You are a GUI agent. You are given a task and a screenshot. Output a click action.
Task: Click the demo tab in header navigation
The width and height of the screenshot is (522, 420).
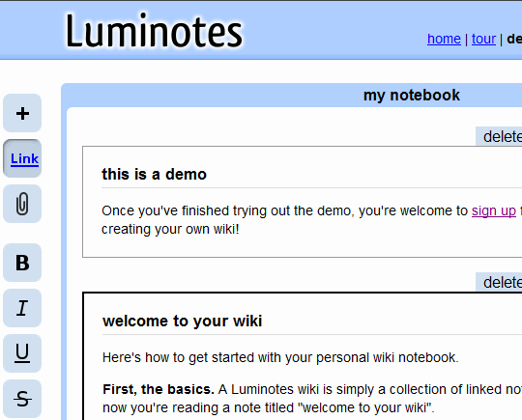514,39
